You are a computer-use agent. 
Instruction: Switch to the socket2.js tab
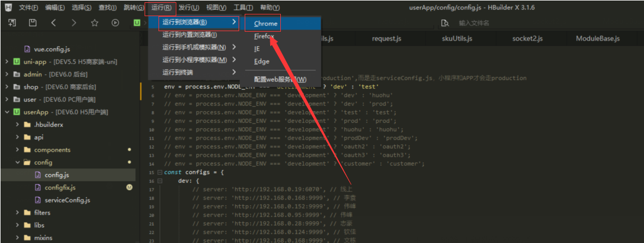526,38
